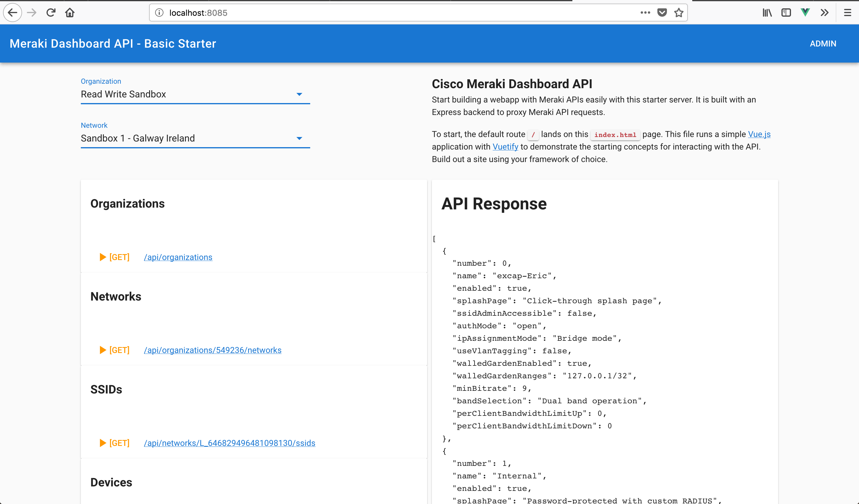Open the Vue.js hyperlink

[x=759, y=134]
